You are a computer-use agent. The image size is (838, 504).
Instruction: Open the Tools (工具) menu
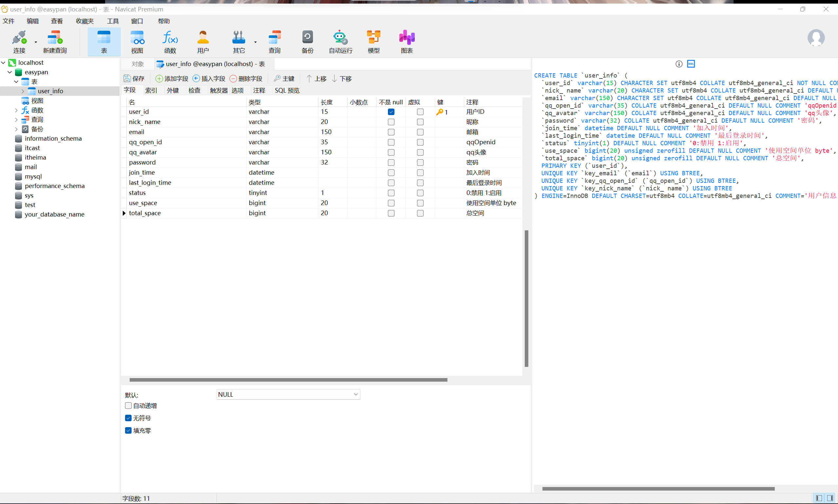click(113, 21)
